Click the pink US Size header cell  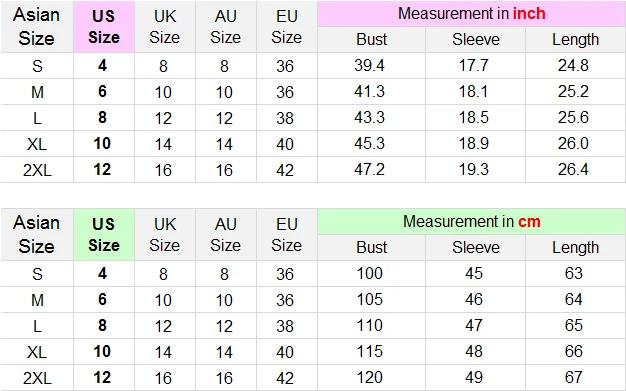coord(104,27)
